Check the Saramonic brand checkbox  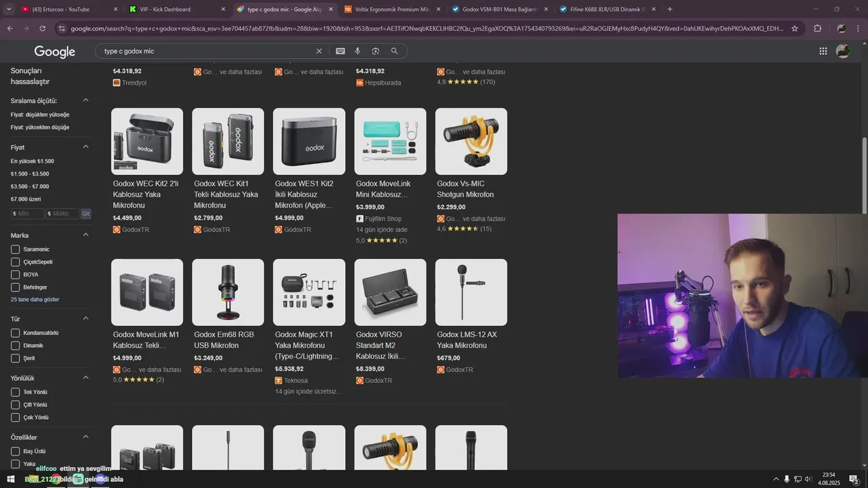[15, 249]
